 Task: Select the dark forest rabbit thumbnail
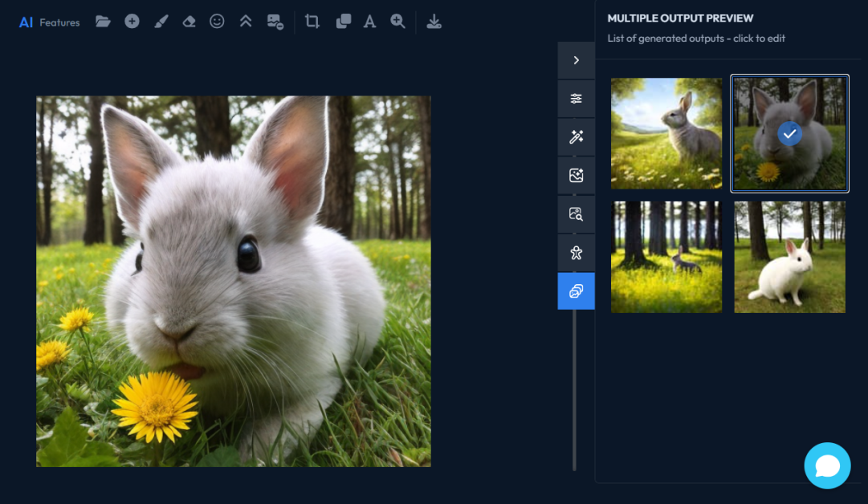point(666,257)
